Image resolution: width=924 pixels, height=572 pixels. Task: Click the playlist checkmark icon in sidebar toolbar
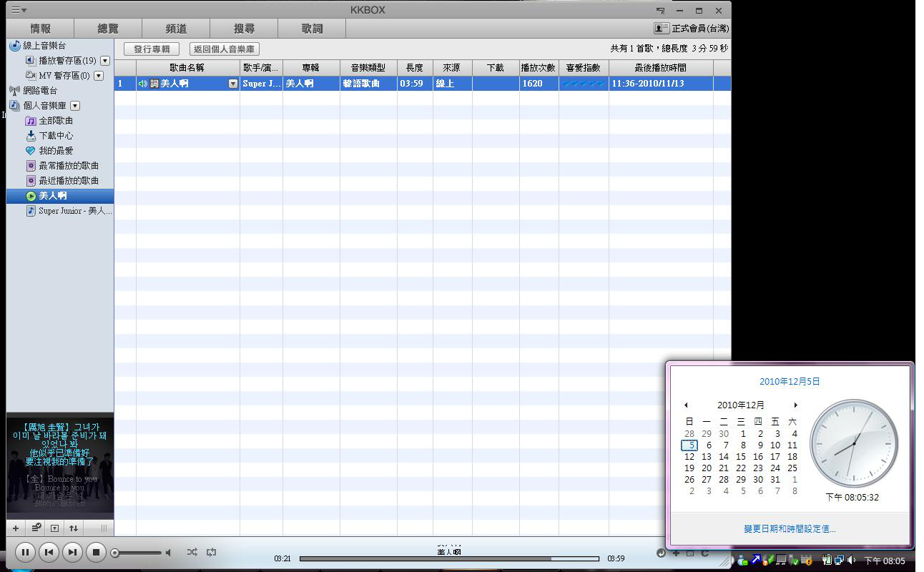pyautogui.click(x=35, y=528)
